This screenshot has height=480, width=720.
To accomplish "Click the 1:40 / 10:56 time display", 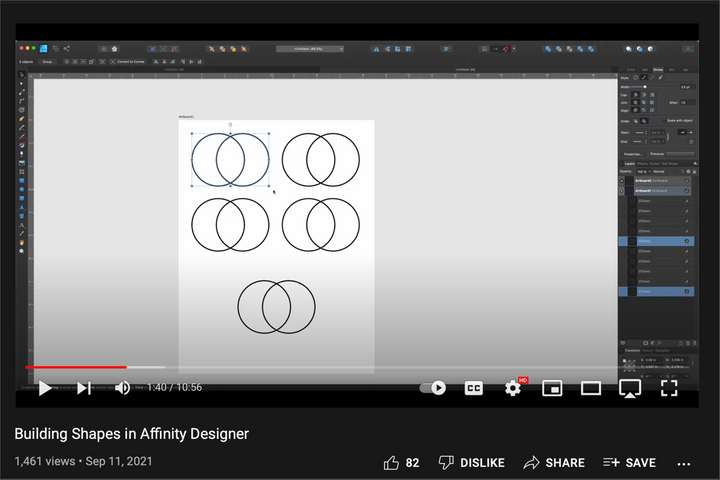I will pos(174,387).
